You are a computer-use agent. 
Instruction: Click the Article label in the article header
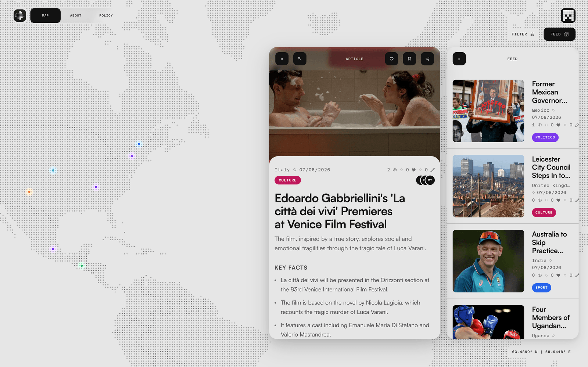coord(355,59)
